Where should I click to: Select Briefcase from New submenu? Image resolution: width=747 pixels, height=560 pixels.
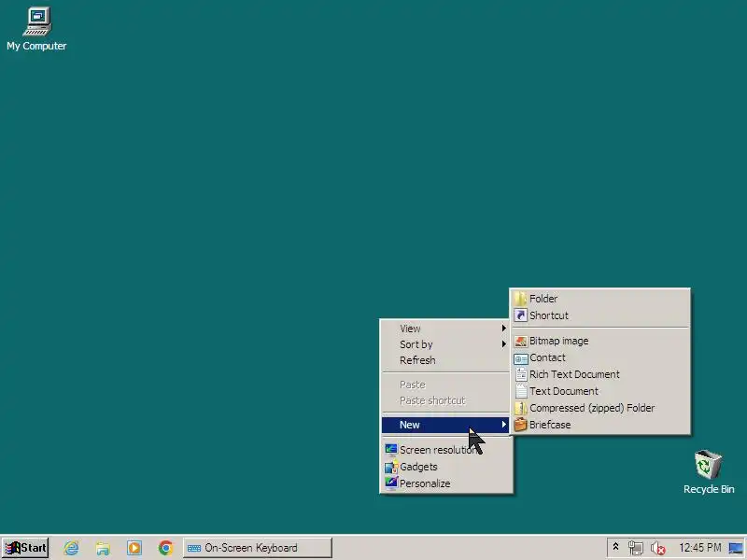[599, 425]
